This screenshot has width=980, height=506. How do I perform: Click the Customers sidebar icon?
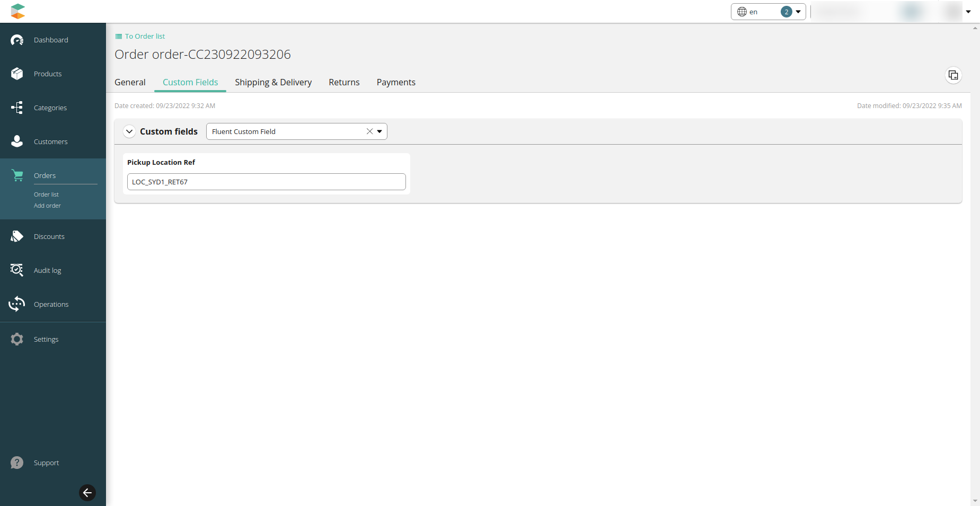tap(17, 141)
